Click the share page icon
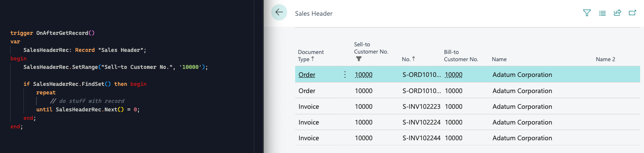644x153 pixels. click(617, 13)
